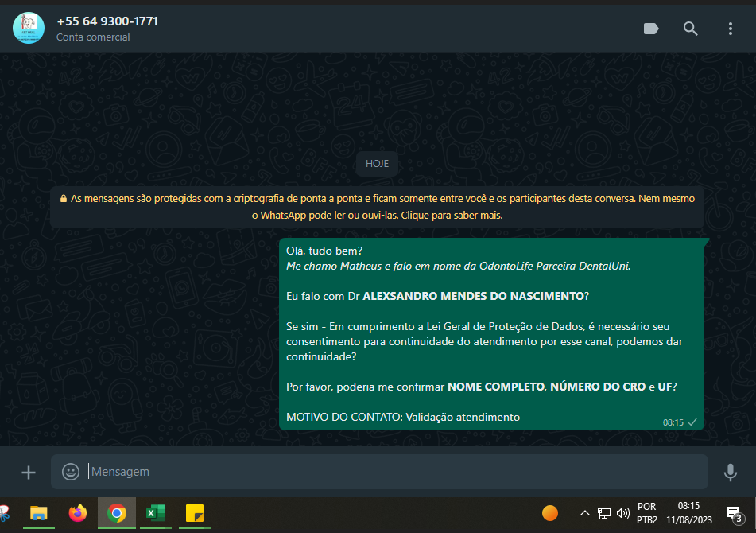Open the contact profile picture
Image resolution: width=756 pixels, height=533 pixels.
click(x=29, y=28)
